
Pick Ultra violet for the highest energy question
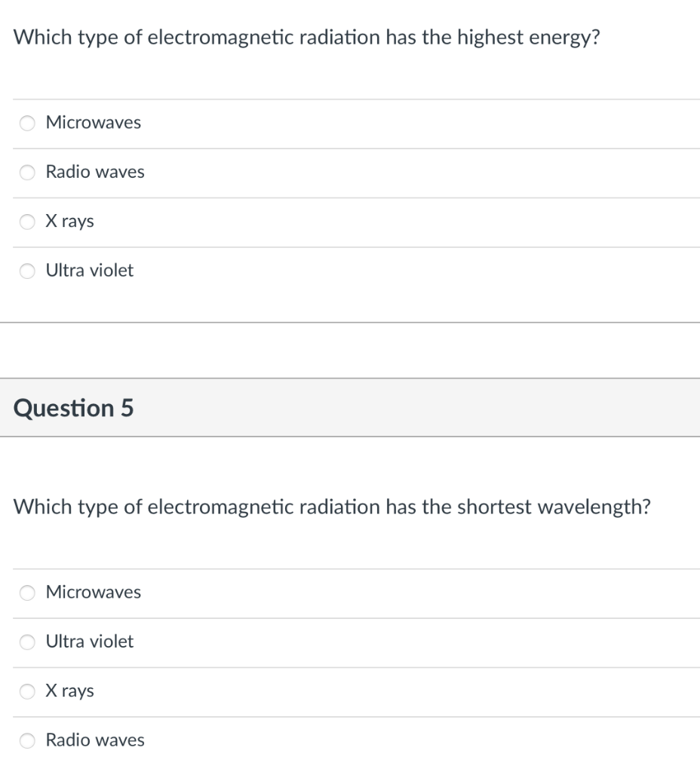pyautogui.click(x=26, y=271)
